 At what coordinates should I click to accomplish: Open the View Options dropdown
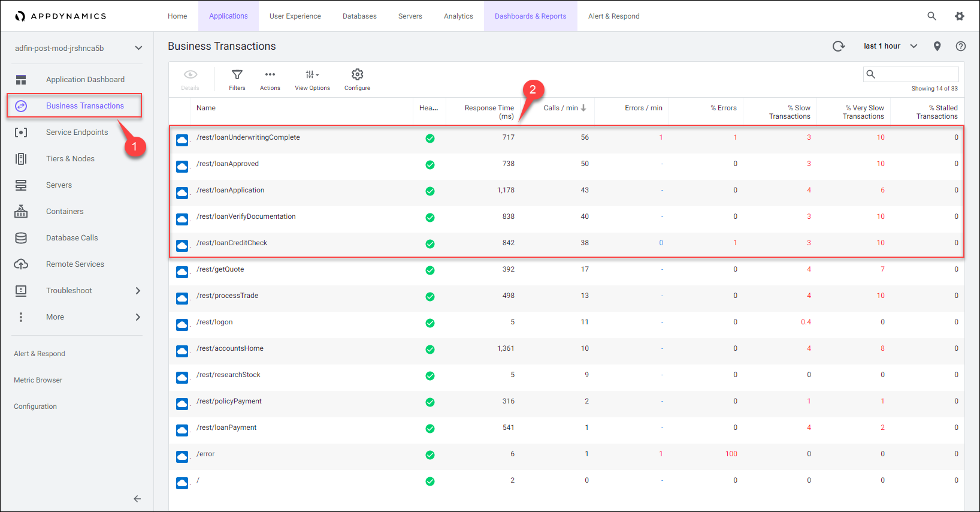coord(312,75)
